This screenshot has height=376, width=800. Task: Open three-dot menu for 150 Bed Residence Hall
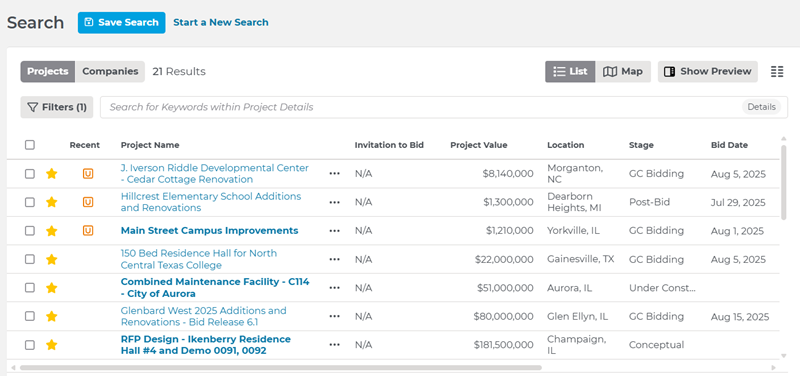tap(334, 260)
